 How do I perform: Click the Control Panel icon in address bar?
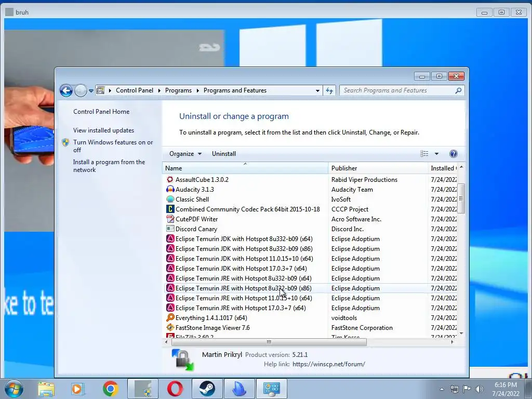(x=101, y=90)
